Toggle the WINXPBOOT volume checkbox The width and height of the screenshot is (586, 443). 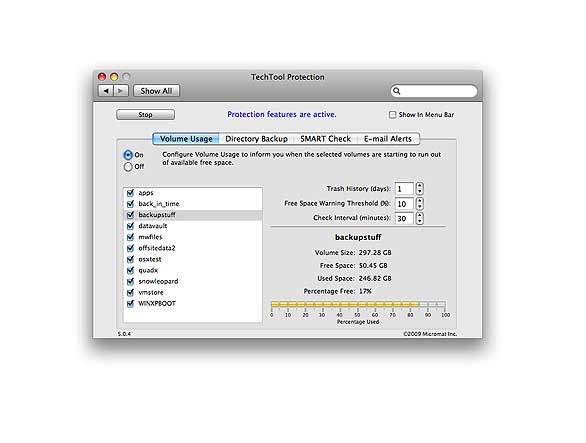(130, 304)
